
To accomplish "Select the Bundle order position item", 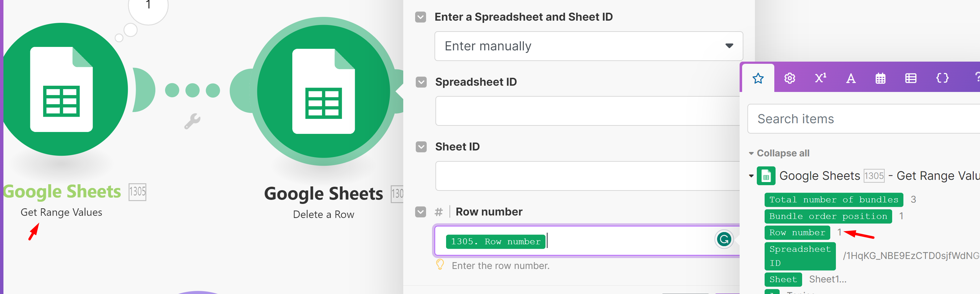I will pos(827,216).
